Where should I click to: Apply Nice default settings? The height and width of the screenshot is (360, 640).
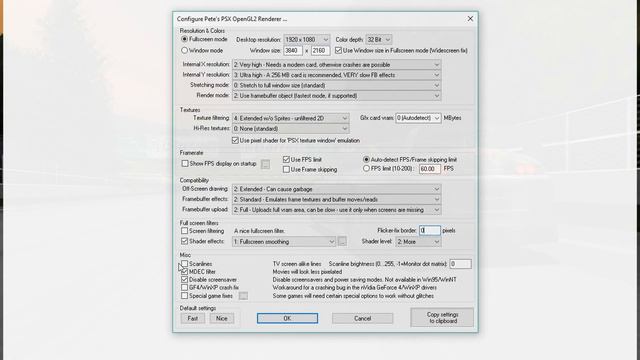point(222,318)
